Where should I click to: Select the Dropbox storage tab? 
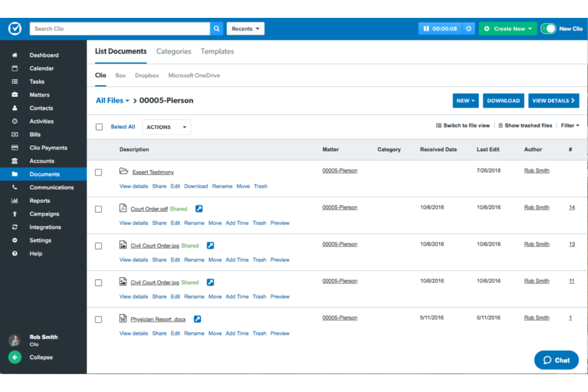[x=147, y=75]
